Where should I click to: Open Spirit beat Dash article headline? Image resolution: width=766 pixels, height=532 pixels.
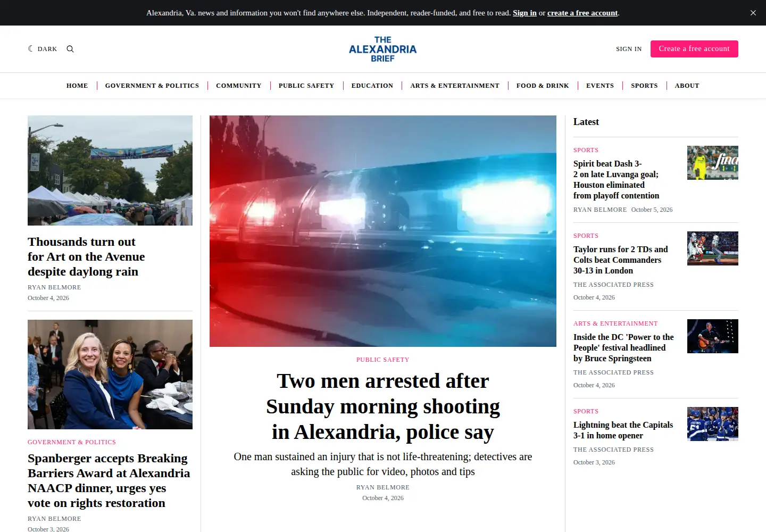click(617, 180)
